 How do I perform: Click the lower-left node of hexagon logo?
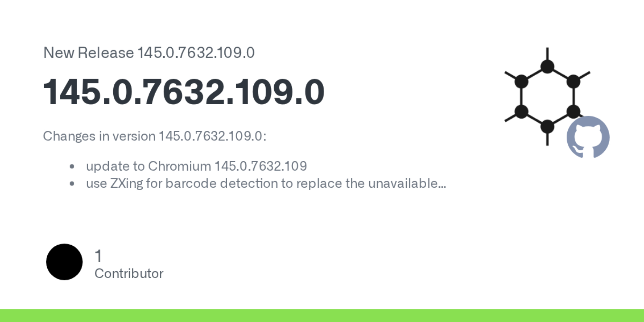521,112
